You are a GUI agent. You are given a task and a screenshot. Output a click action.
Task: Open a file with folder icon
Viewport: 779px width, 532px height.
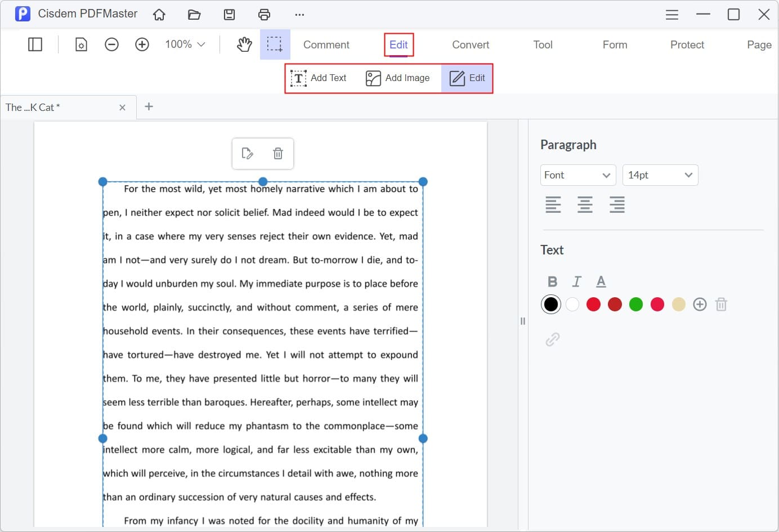(x=194, y=15)
